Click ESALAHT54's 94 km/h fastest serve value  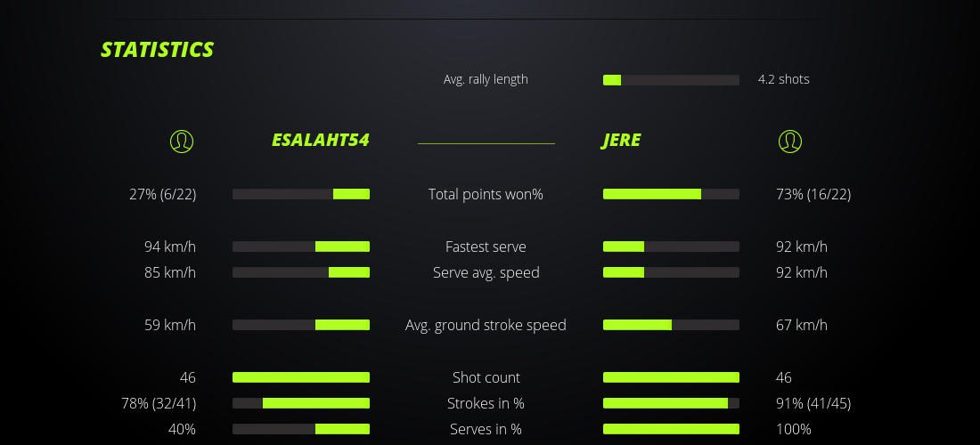170,247
